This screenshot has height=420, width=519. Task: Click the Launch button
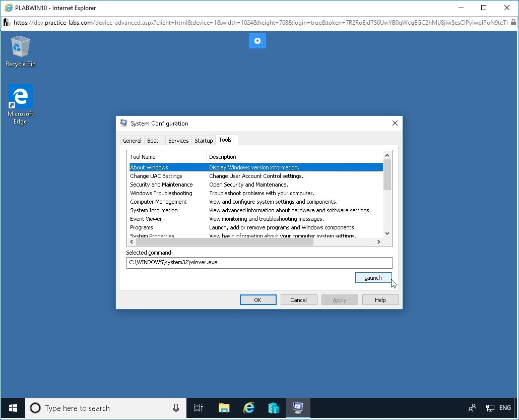tap(373, 278)
